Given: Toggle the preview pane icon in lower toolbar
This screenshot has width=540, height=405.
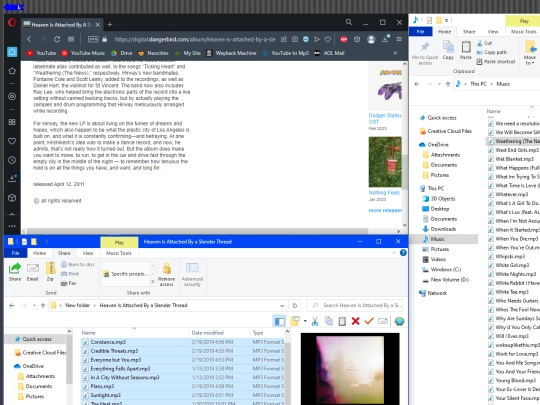Looking at the screenshot, I should (279, 321).
